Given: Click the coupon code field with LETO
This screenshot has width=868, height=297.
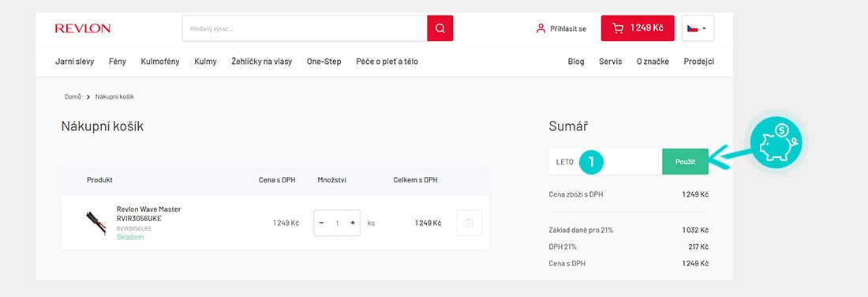Looking at the screenshot, I should (x=605, y=162).
